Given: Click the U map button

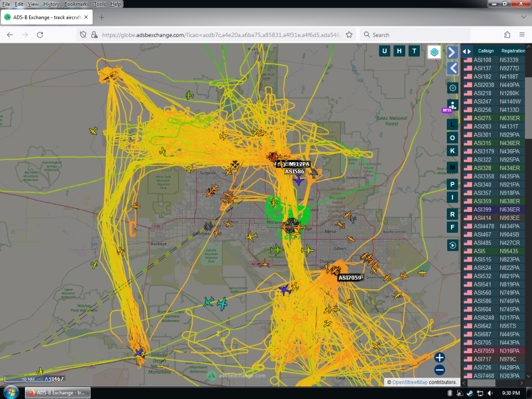Looking at the screenshot, I should (x=384, y=51).
